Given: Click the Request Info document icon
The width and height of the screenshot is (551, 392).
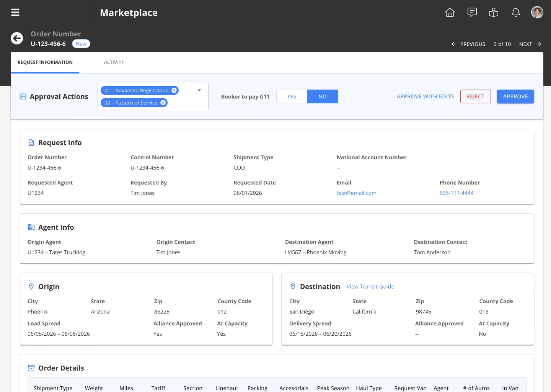Looking at the screenshot, I should coord(31,143).
